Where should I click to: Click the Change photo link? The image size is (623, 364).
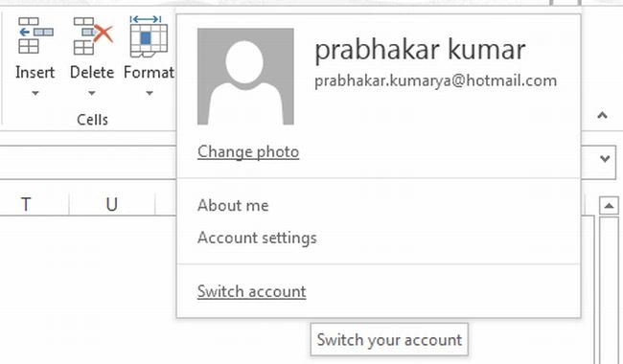click(x=248, y=151)
